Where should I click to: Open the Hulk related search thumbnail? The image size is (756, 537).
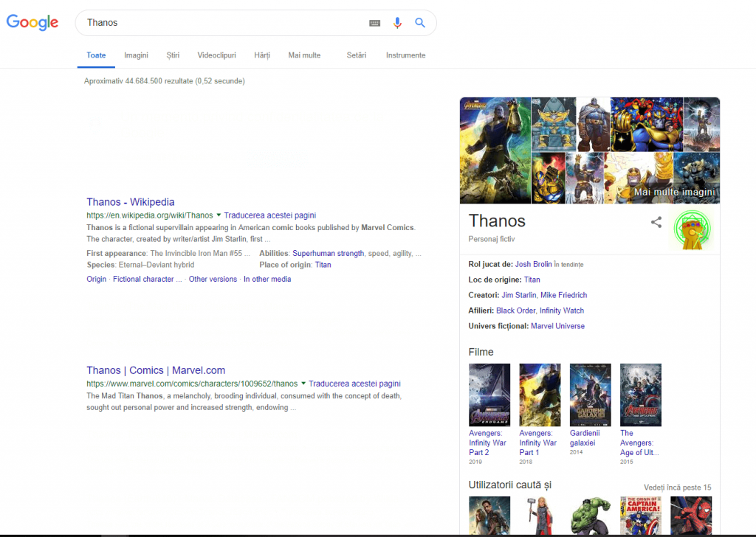click(590, 515)
